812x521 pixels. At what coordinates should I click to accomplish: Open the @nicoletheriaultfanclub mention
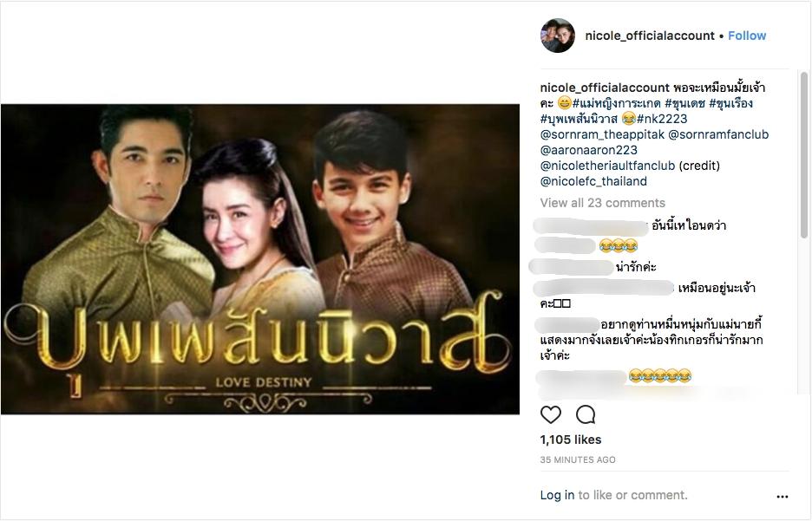[x=607, y=166]
